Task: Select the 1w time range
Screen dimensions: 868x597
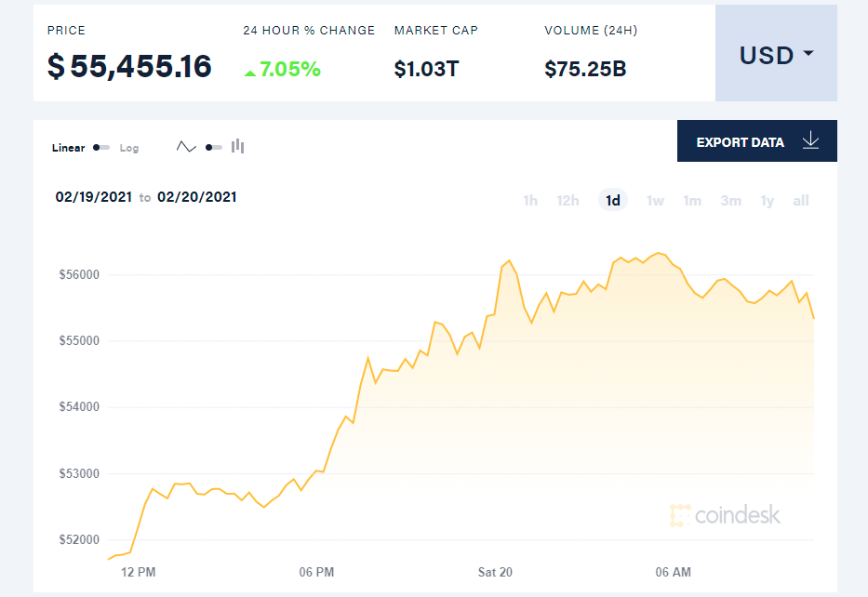Action: click(655, 201)
